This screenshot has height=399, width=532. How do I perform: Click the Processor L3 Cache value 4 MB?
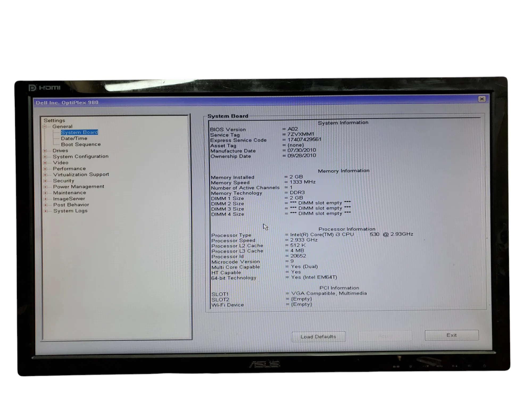click(297, 251)
